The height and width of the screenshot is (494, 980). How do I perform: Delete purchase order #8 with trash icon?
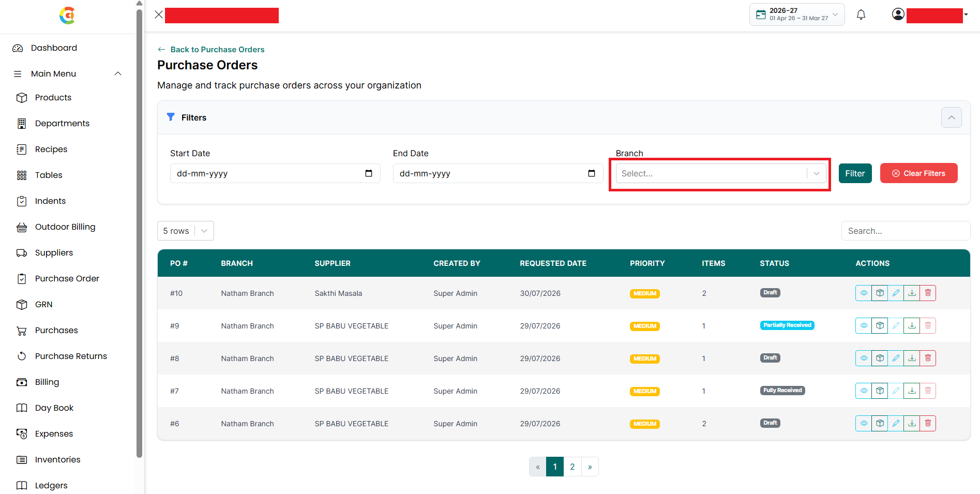click(x=928, y=358)
